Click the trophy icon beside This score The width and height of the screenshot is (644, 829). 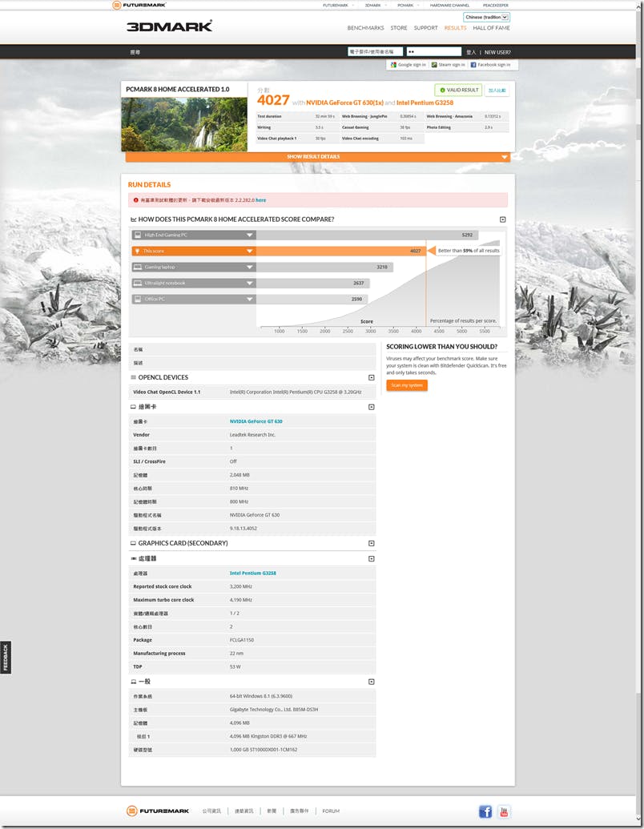[x=138, y=252]
